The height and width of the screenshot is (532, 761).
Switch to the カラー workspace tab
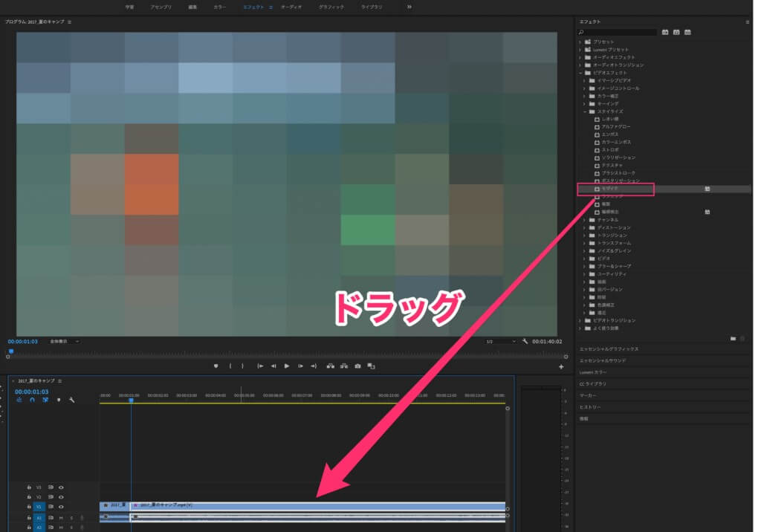tap(219, 6)
